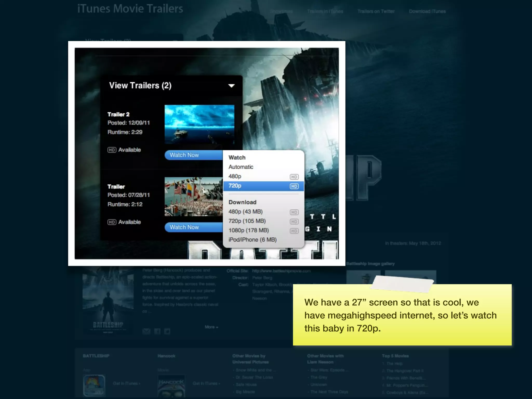Image resolution: width=532 pixels, height=399 pixels.
Task: Click the iTunes Movie Trailers title
Action: pos(130,9)
